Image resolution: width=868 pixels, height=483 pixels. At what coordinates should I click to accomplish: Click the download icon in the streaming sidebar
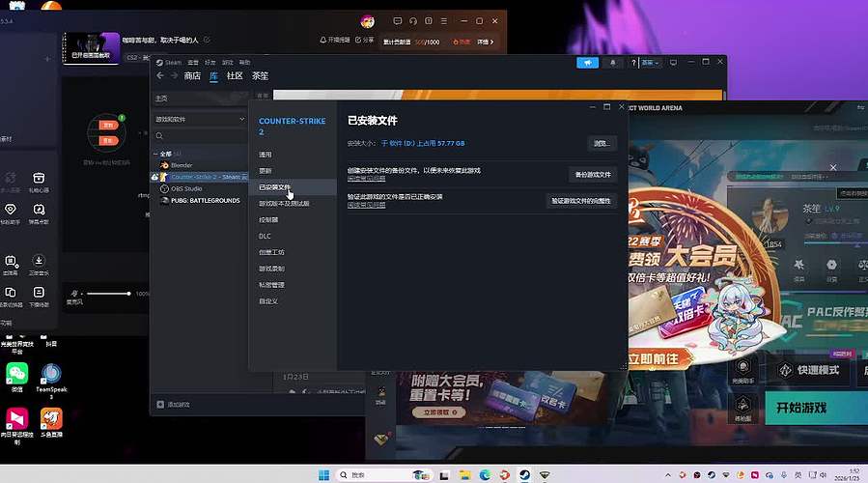[39, 260]
